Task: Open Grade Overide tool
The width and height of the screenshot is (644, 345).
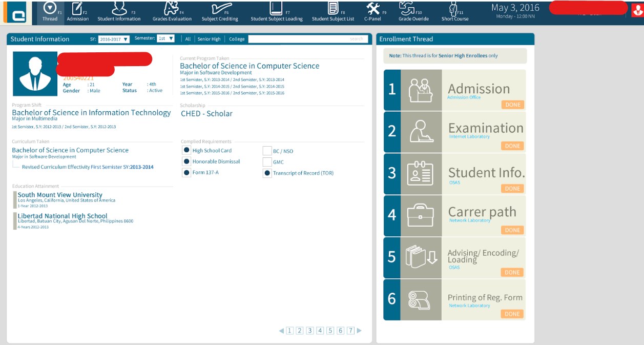Action: [x=413, y=12]
